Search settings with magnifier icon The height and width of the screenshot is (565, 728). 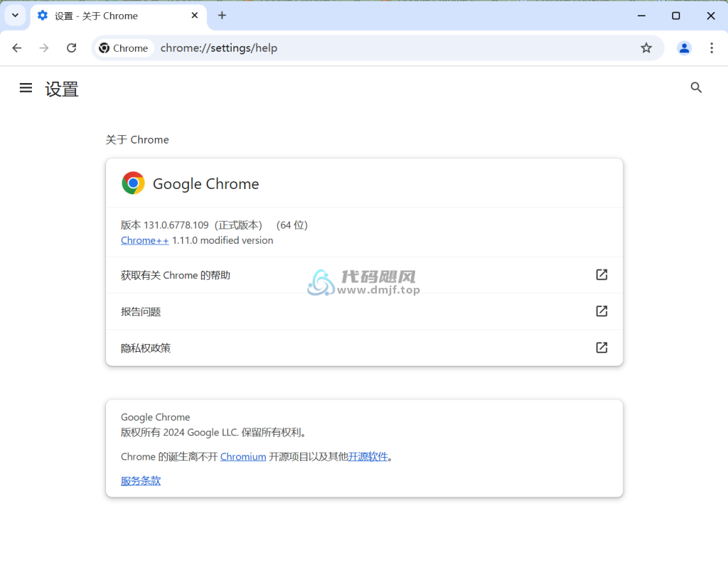pyautogui.click(x=695, y=87)
